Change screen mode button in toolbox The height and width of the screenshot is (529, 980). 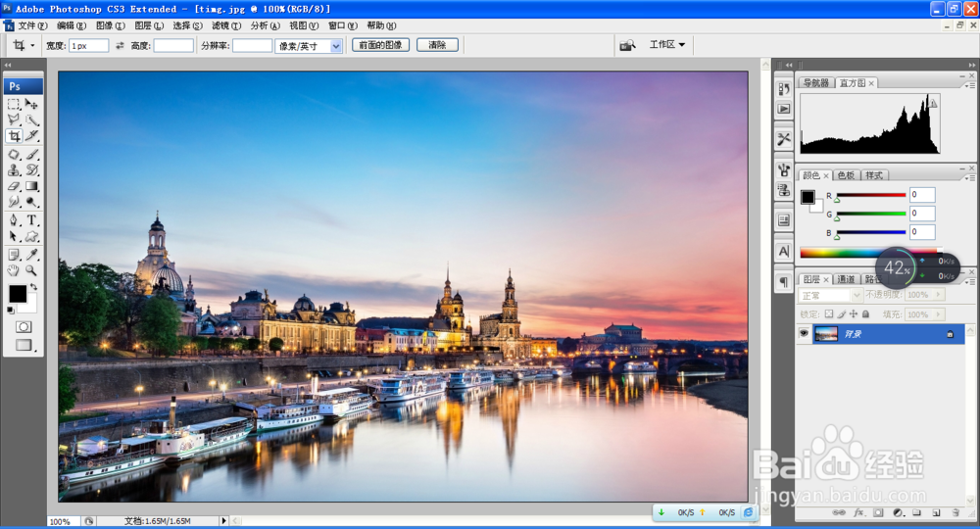(x=24, y=345)
